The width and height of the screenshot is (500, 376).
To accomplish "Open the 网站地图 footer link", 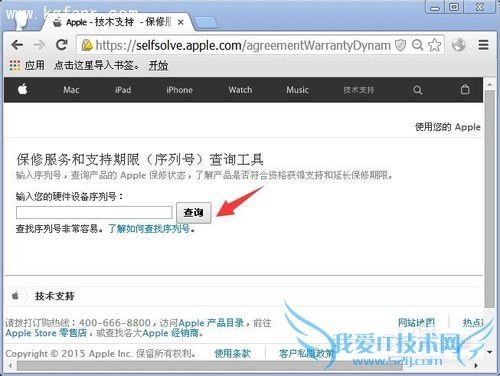I will coord(416,323).
